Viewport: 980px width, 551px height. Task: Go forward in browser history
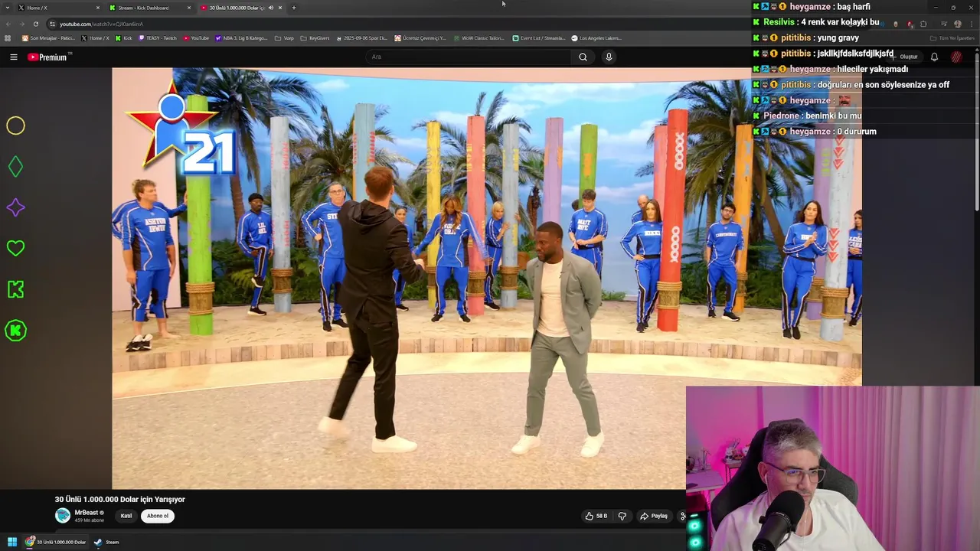pos(21,24)
